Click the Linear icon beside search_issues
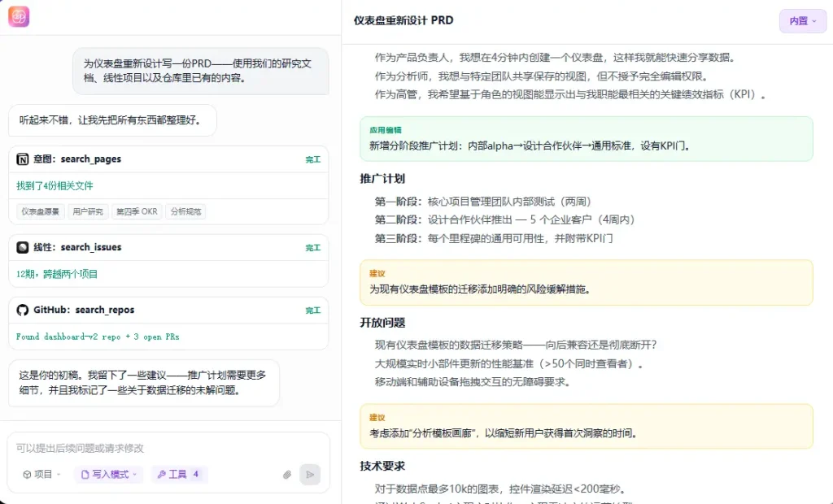 pyautogui.click(x=23, y=247)
